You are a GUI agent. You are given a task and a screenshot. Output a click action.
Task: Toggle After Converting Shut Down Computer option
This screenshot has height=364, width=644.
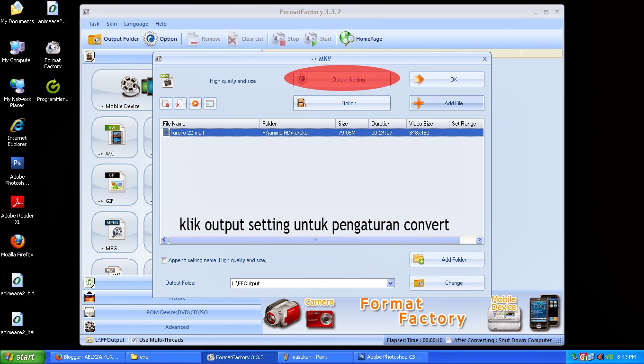click(448, 340)
